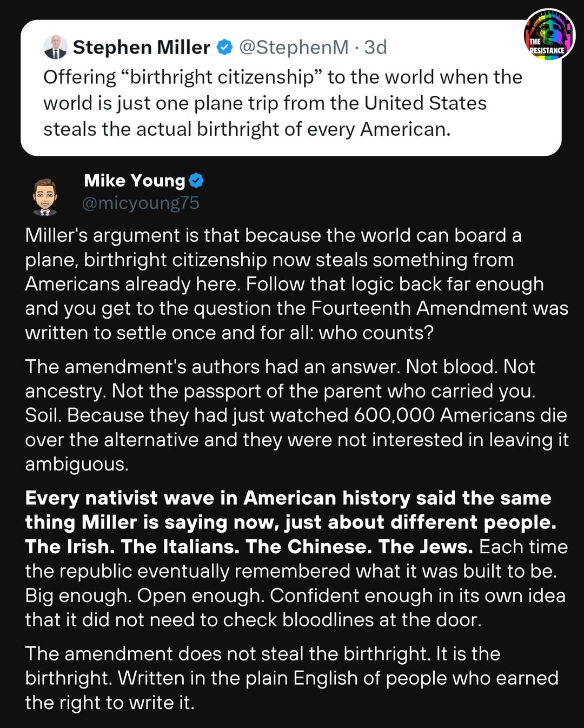Open Stephen Miller's profile name link
The image size is (584, 728).
141,48
